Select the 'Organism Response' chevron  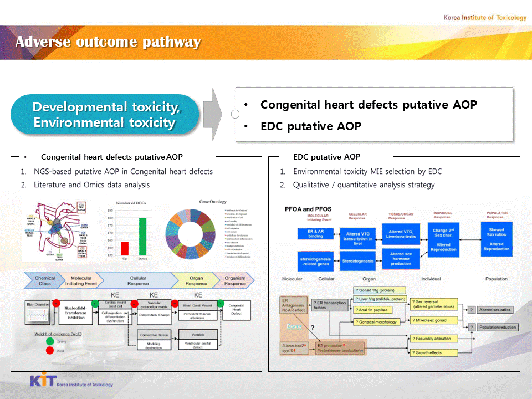(x=235, y=280)
